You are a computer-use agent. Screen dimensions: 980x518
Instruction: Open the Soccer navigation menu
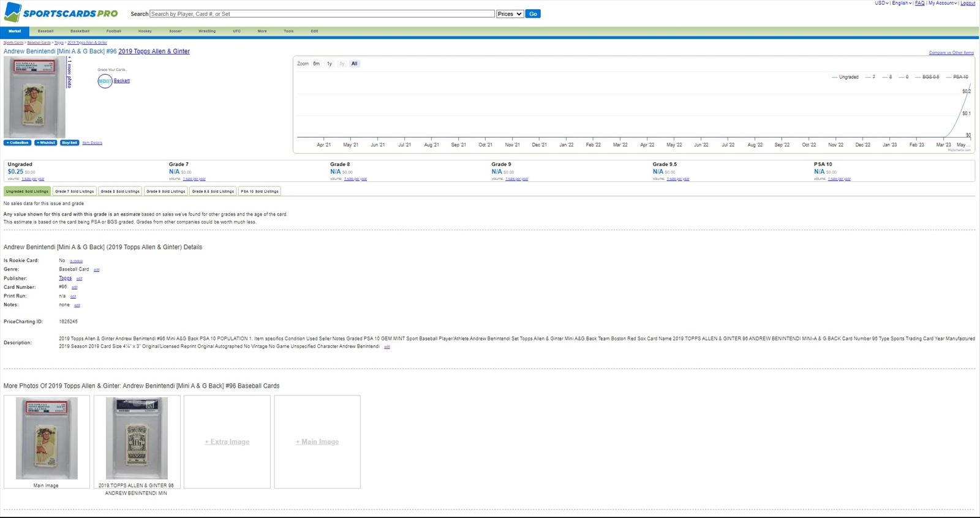click(x=175, y=31)
